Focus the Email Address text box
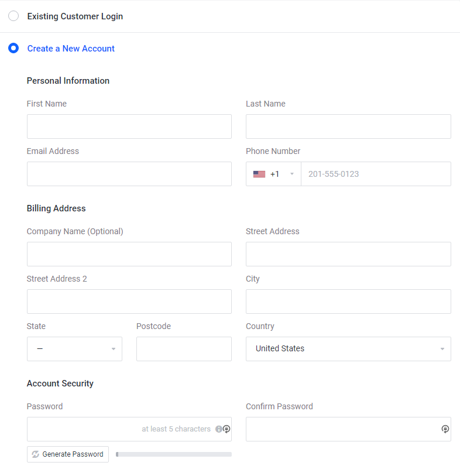The image size is (460, 476). (129, 174)
